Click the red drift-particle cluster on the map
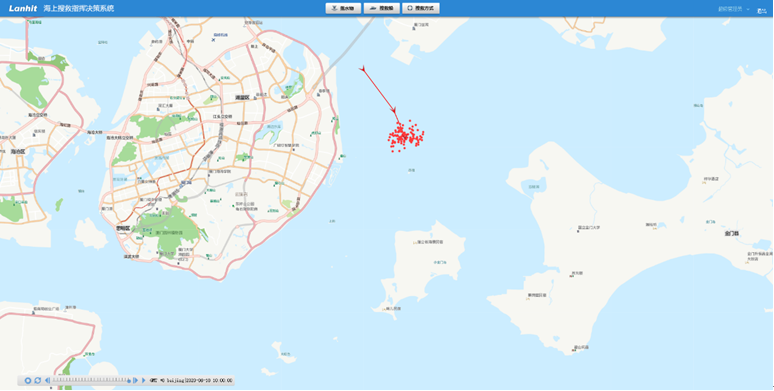Viewport: 774px width, 391px height. 406,135
